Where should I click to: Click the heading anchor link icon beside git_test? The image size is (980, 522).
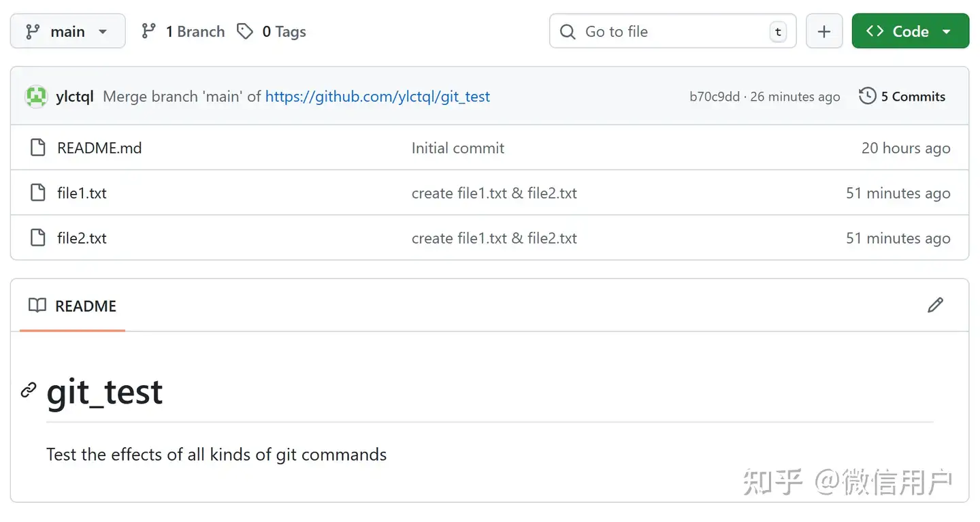[x=29, y=390]
